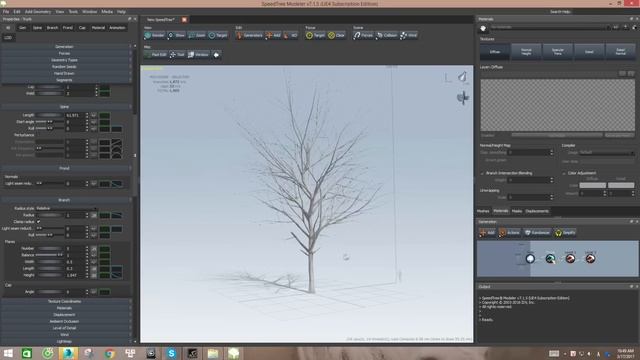
Task: Select the Diffuse texture button
Action: point(495,52)
